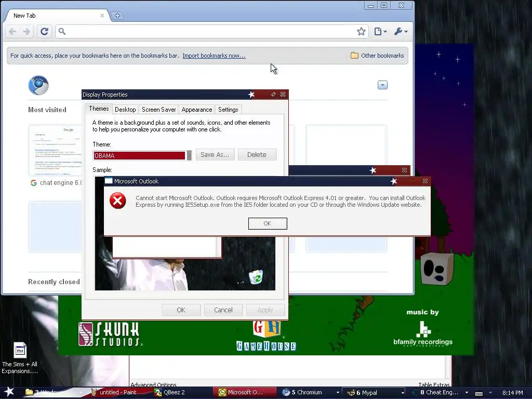Click the Delete theme button
532x399 pixels.
click(257, 155)
